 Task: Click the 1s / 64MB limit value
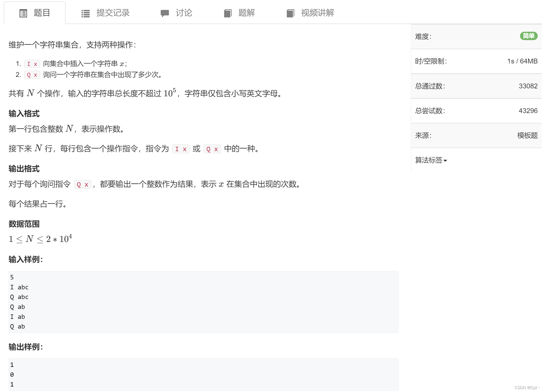tap(522, 61)
